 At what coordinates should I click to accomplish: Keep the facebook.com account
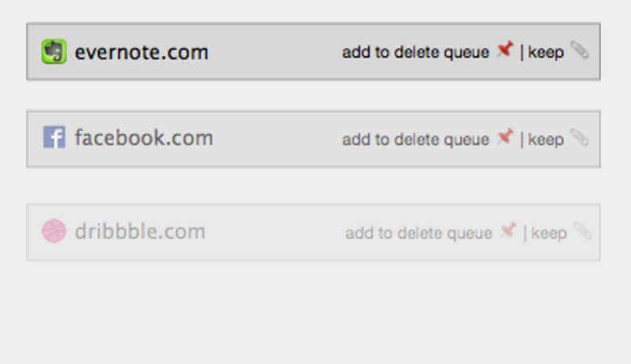tap(546, 140)
